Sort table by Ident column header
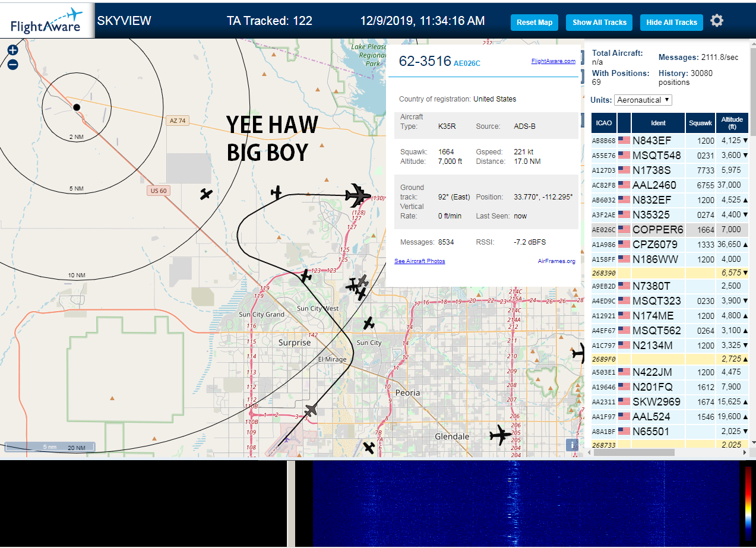Image resolution: width=756 pixels, height=548 pixels. click(x=658, y=123)
